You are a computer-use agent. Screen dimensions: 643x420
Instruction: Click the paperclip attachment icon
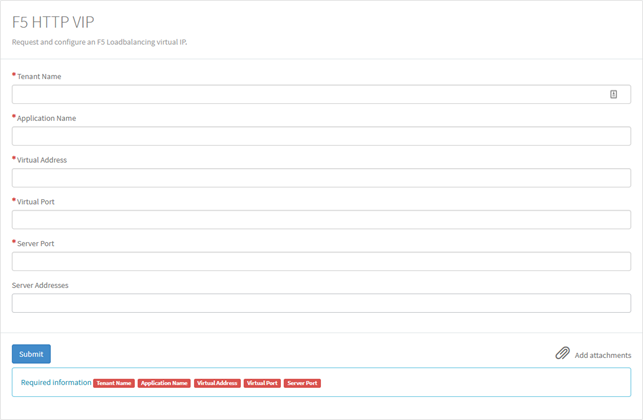tap(562, 353)
